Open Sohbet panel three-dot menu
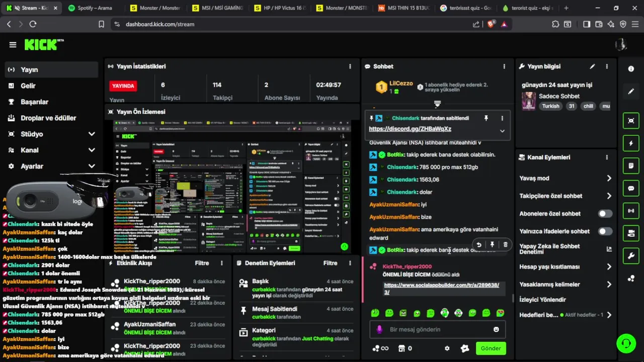The width and height of the screenshot is (644, 362). pos(504,66)
